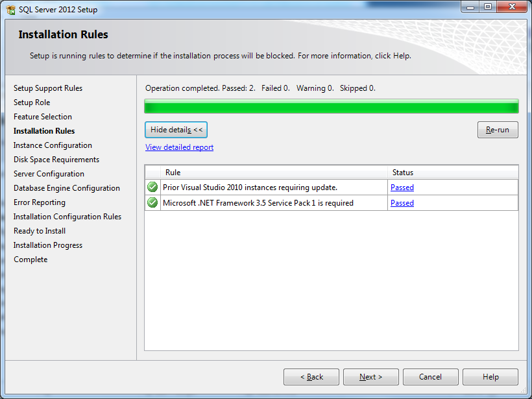The width and height of the screenshot is (532, 399).
Task: Open Passed status for Visual Studio 2010 rule
Action: (402, 187)
